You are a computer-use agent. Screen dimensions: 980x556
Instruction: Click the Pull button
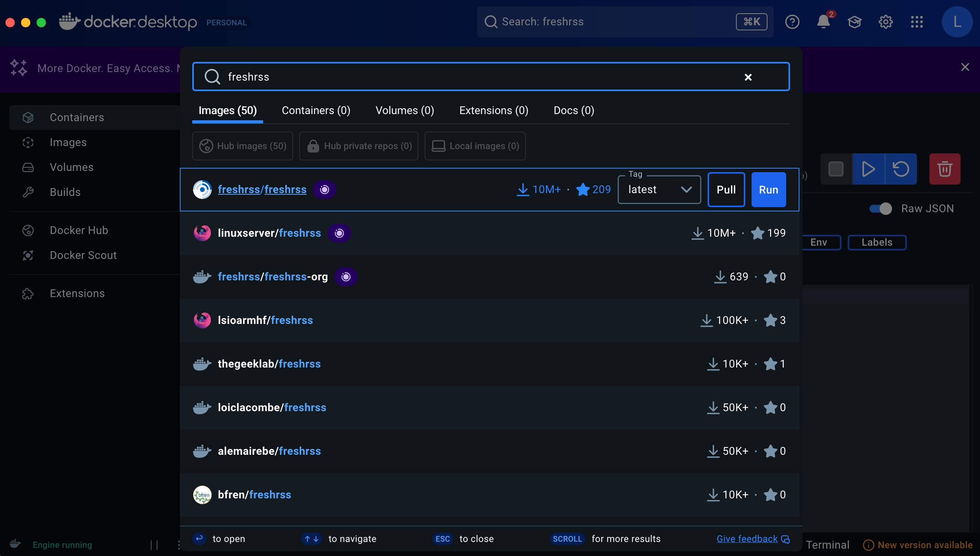(726, 190)
